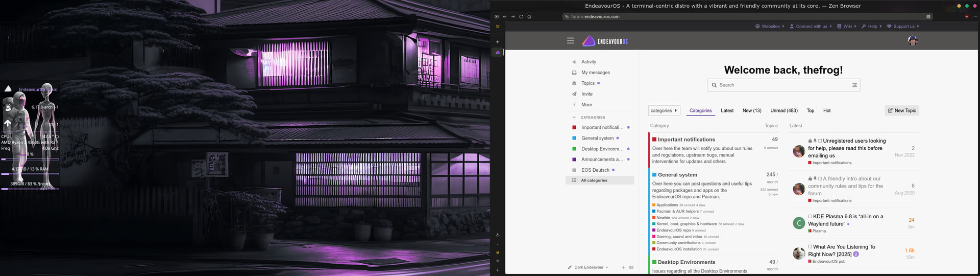Open the hamburger sidebar toggle

pos(570,41)
